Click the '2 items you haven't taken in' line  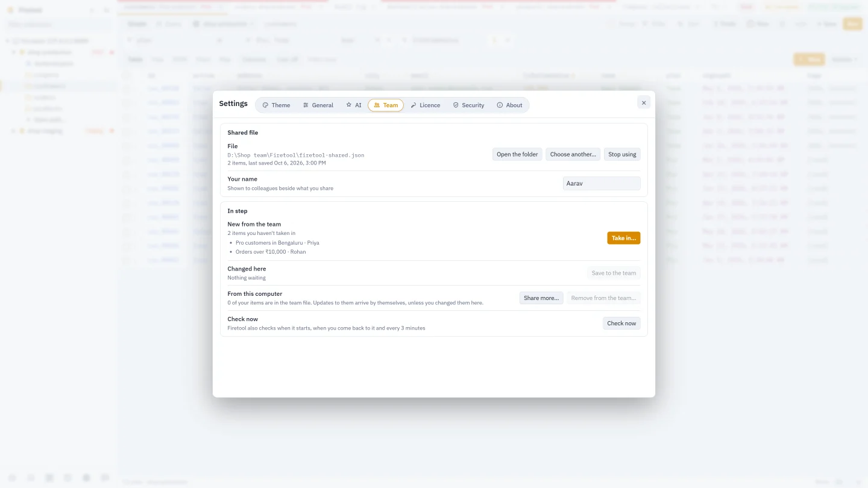click(x=261, y=233)
